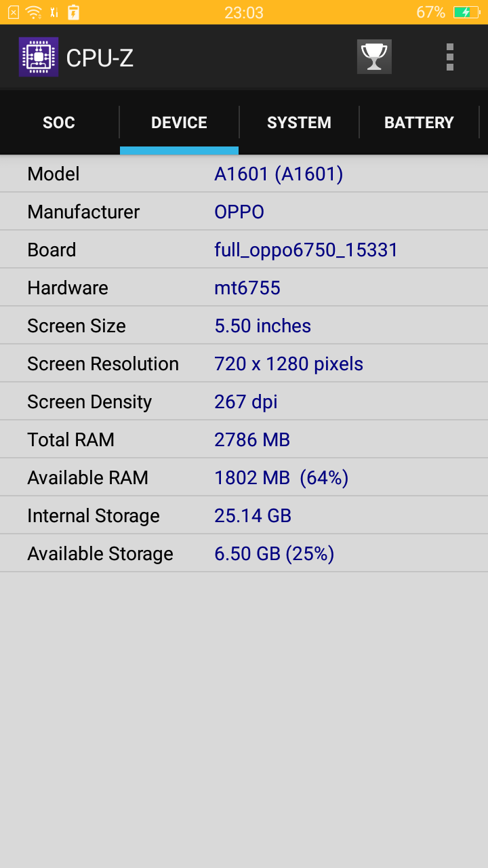Screen dimensions: 488x868
Task: Tap the Available Storage 6.50 GB row
Action: 244,554
